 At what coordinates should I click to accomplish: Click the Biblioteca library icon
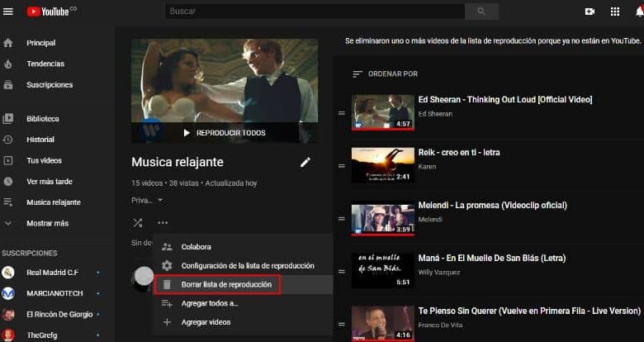coord(7,119)
